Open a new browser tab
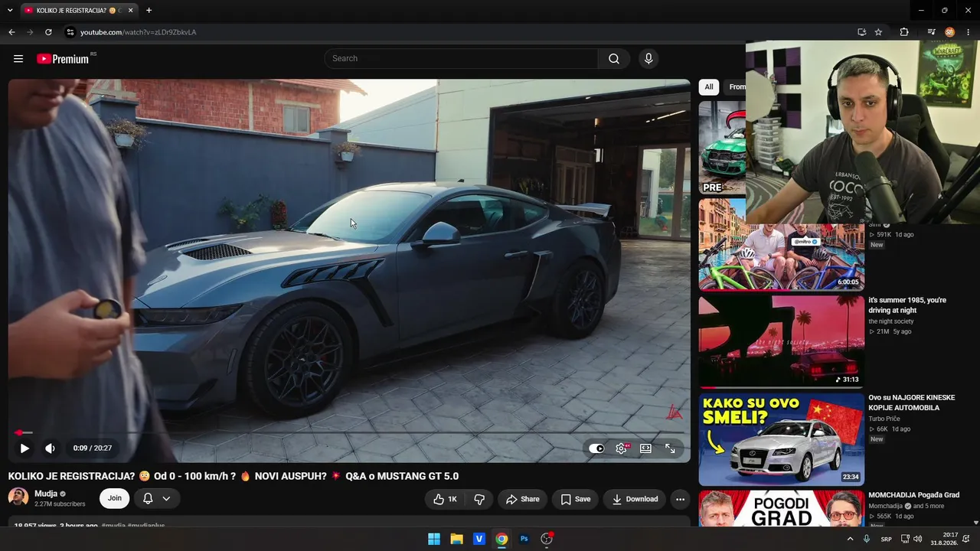This screenshot has height=551, width=980. click(x=149, y=11)
